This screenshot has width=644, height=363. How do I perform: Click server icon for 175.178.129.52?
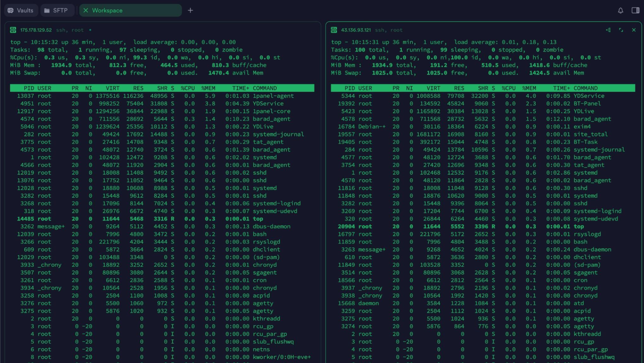point(13,30)
